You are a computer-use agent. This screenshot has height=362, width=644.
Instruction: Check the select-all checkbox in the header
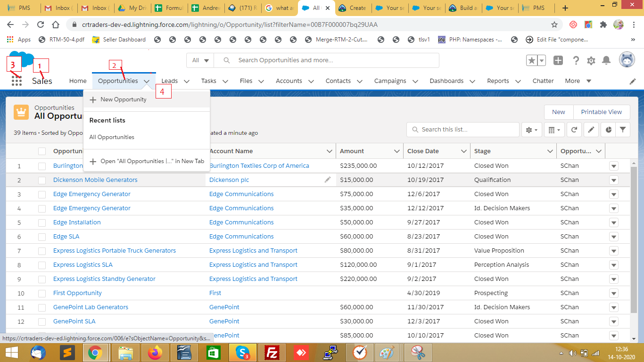coord(41,151)
